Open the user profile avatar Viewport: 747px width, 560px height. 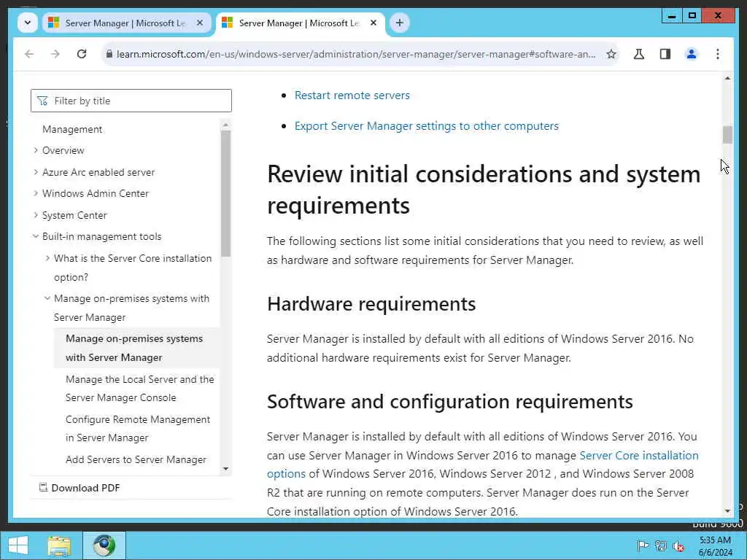(x=692, y=54)
